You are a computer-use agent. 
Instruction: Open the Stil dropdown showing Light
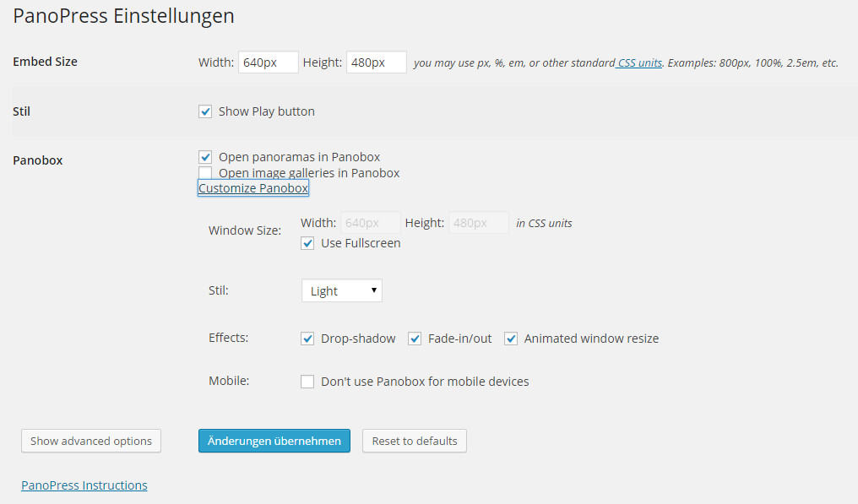click(341, 291)
